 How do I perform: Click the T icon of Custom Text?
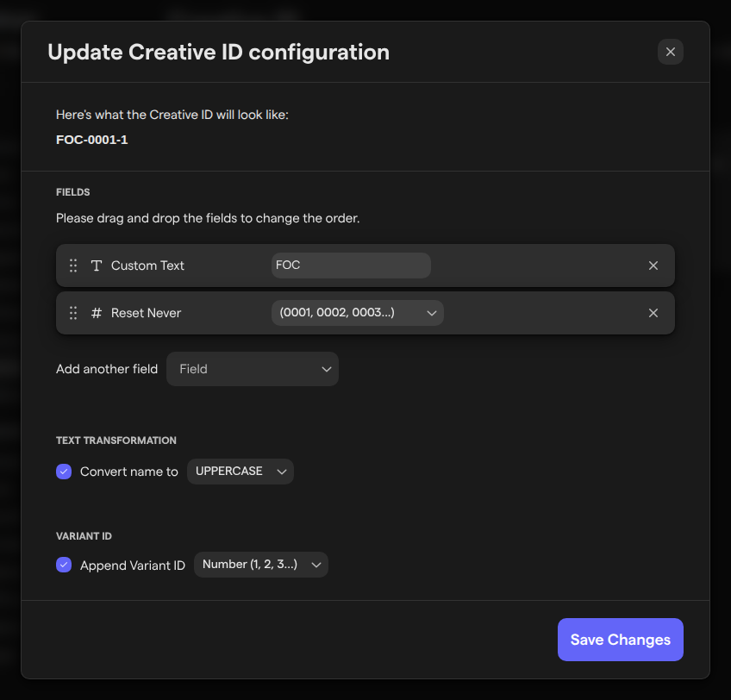(97, 266)
